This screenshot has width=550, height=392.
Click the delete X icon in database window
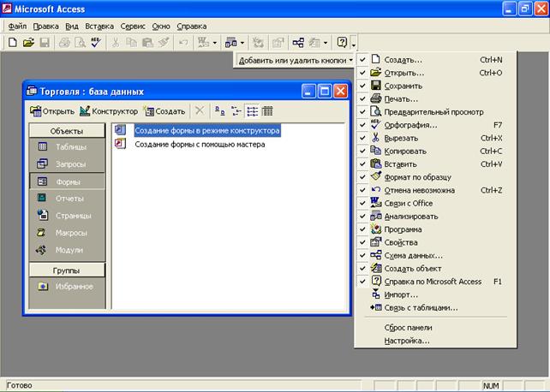coord(200,111)
